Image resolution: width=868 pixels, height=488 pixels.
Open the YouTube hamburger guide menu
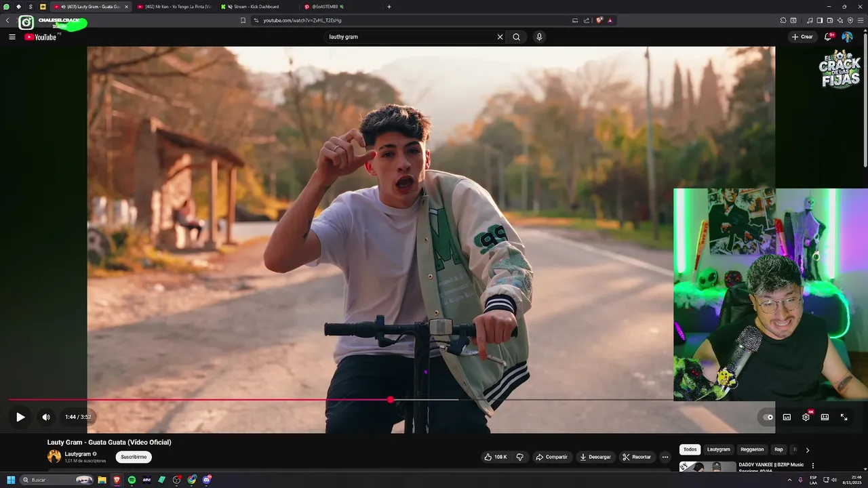tap(12, 37)
